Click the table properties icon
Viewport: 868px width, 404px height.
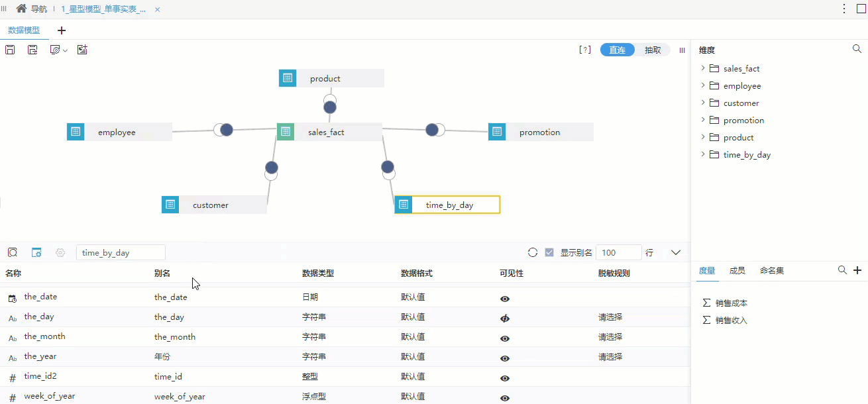[36, 252]
